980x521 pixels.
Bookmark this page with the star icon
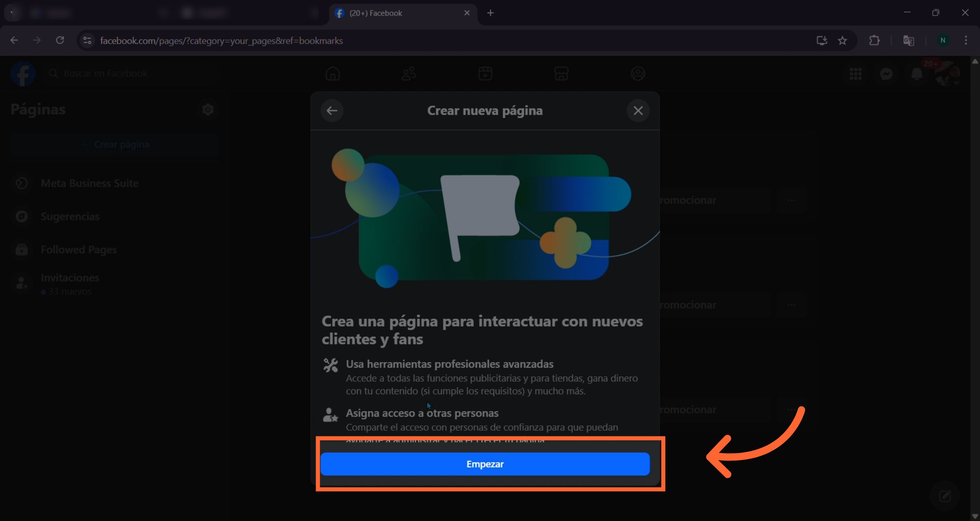click(842, 40)
